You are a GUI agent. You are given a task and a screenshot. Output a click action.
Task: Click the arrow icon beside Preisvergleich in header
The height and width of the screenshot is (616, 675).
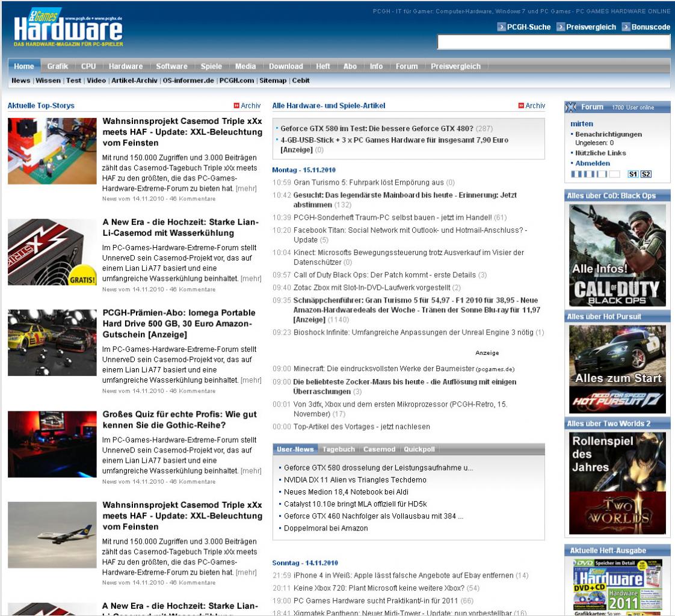tap(561, 27)
